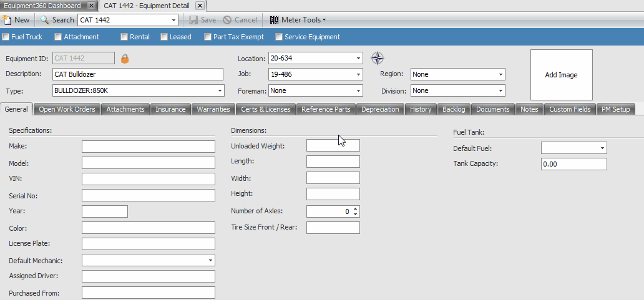Image resolution: width=644 pixels, height=300 pixels.
Task: Open the Certs & Licenses tab
Action: (266, 109)
